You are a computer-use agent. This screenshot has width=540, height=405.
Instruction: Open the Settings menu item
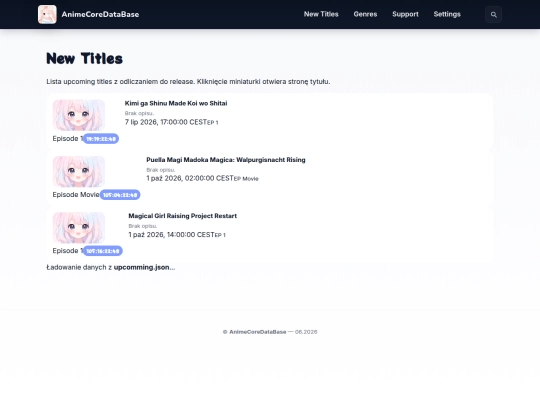[x=447, y=14]
